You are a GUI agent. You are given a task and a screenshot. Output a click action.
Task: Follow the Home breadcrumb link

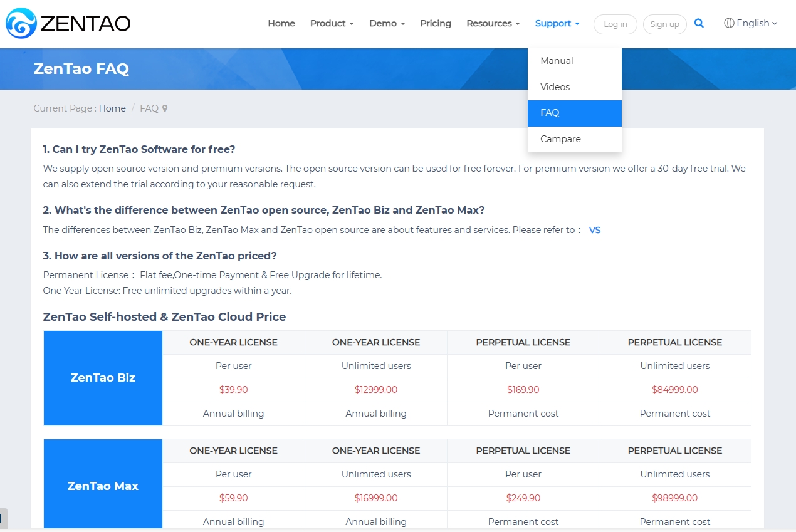[112, 108]
